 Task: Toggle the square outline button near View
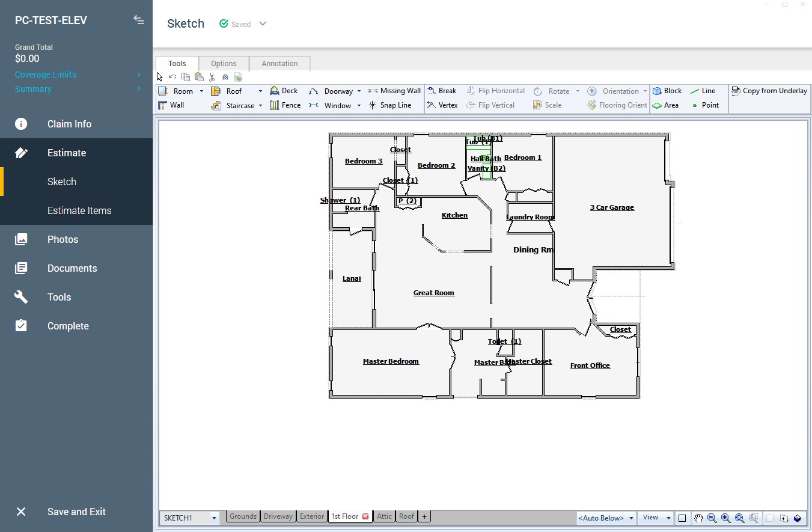click(682, 518)
